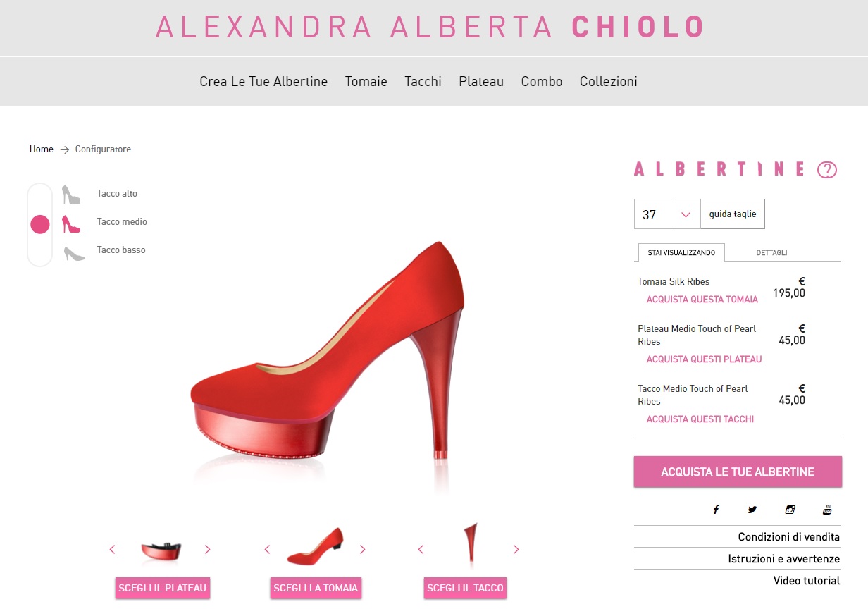Select the Tacco alto high heel icon
The width and height of the screenshot is (868, 609).
pyautogui.click(x=71, y=195)
